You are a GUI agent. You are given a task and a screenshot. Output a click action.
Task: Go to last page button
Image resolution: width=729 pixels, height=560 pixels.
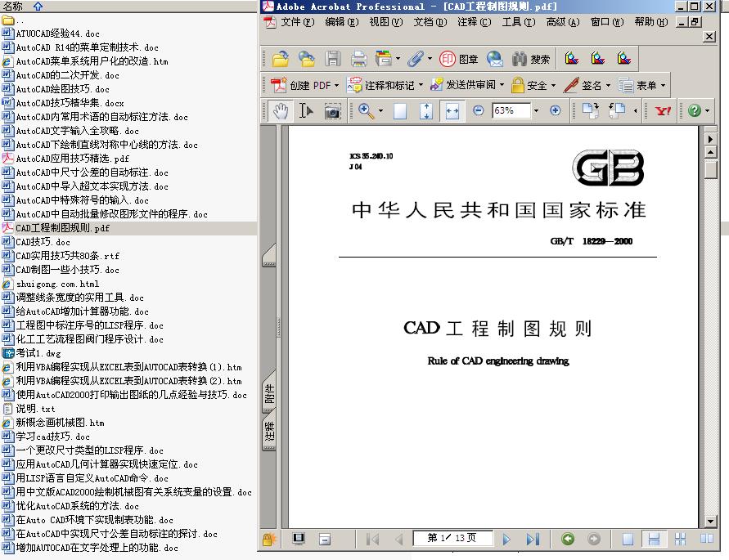[533, 539]
